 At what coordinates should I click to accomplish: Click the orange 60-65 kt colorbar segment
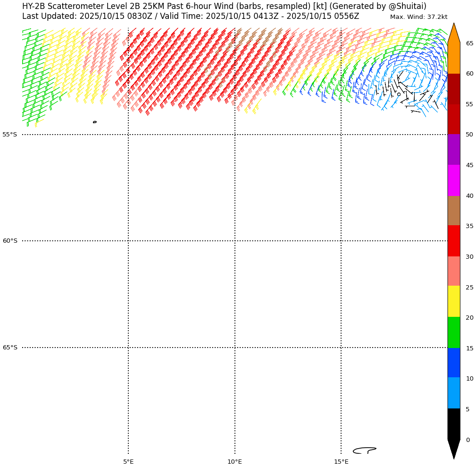453,58
